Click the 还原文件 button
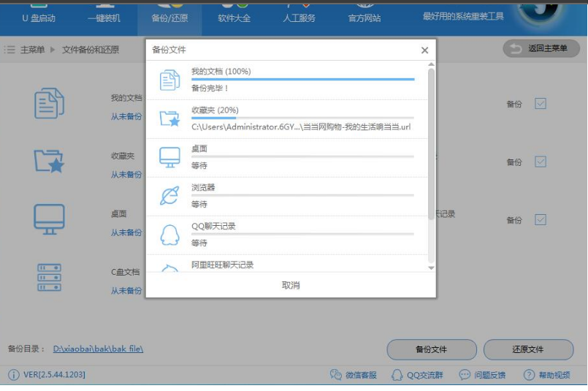Viewport: 588px width, 391px height. (x=528, y=349)
